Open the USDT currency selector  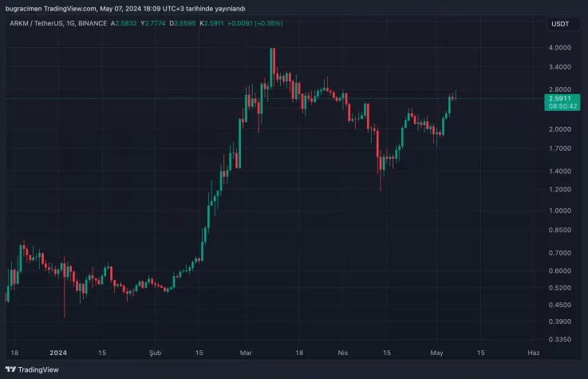[559, 24]
